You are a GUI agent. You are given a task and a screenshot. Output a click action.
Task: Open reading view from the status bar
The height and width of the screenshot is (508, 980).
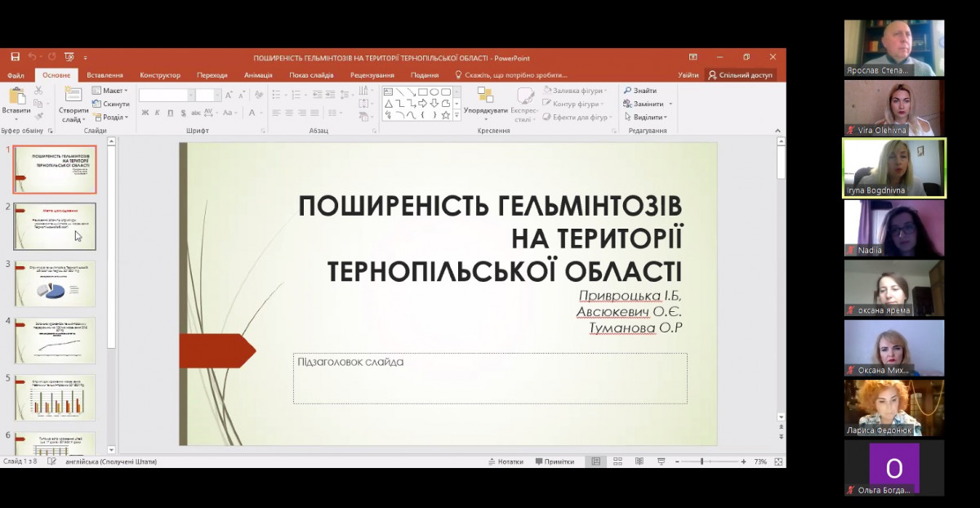(637, 461)
